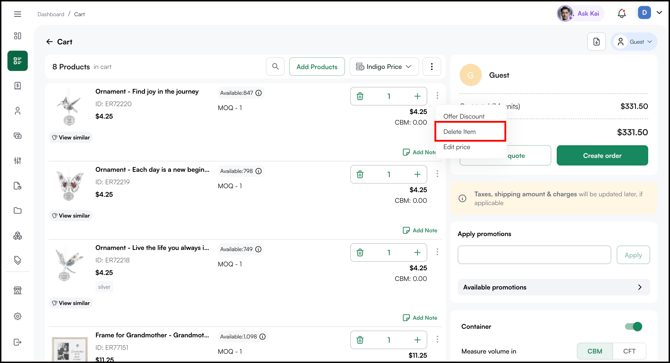
Task: Click the availability info icon for Available:749
Action: pyautogui.click(x=259, y=249)
